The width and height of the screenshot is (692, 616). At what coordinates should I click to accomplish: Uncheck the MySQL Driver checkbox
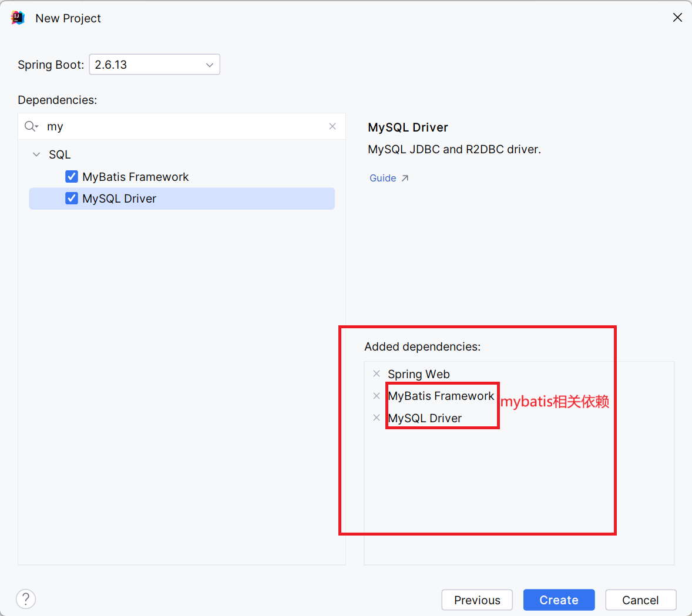(x=72, y=198)
